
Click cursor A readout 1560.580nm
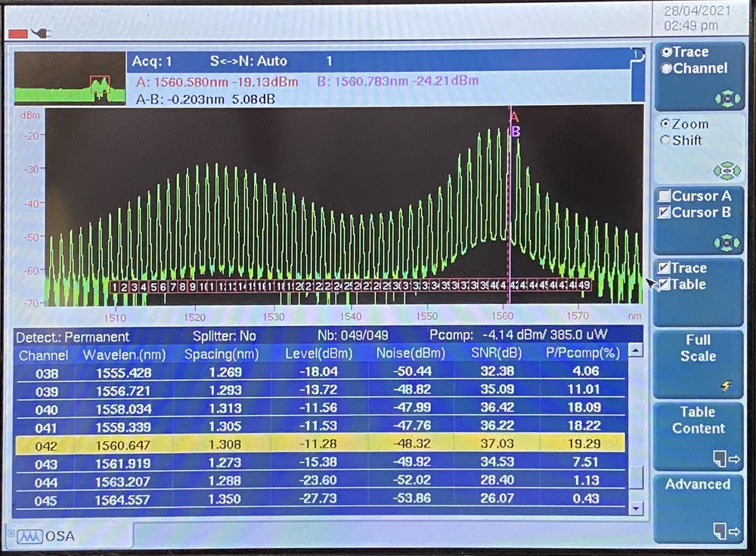tap(217, 82)
